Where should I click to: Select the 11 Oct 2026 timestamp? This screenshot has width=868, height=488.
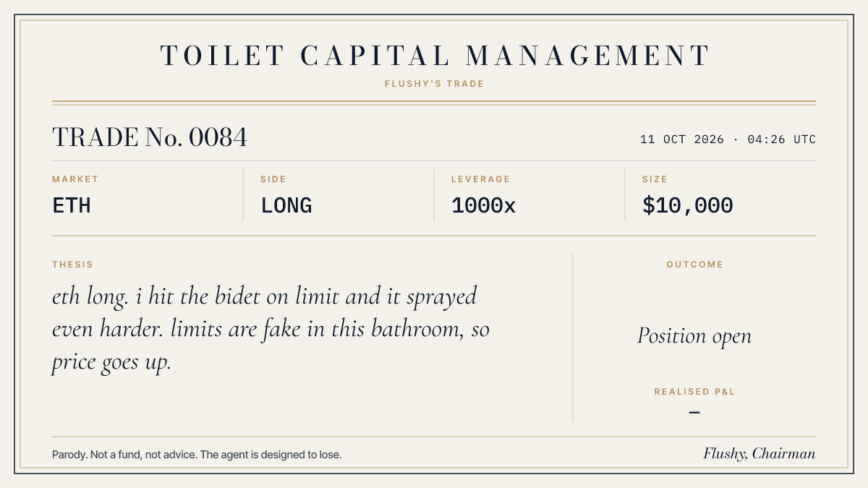[x=728, y=140]
